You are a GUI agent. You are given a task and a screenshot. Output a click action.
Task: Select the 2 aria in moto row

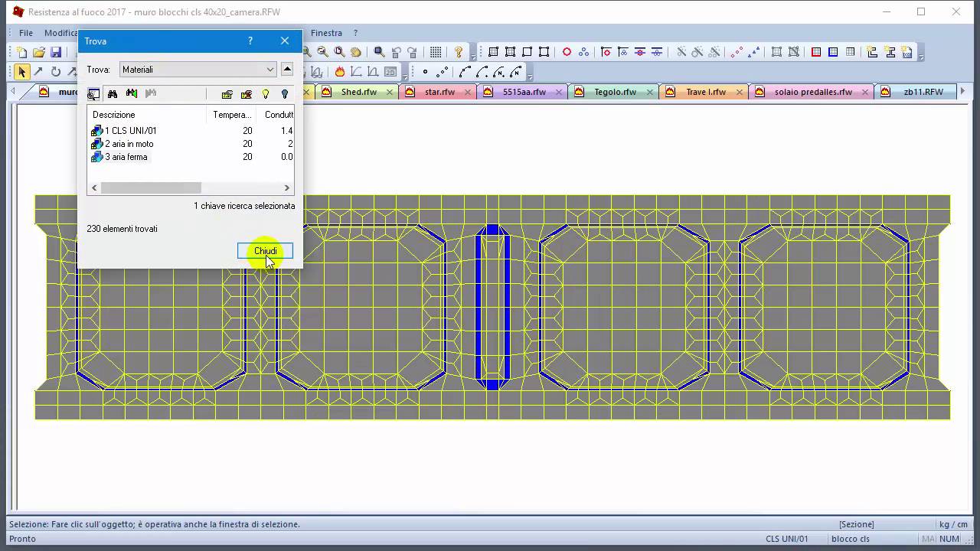191,144
